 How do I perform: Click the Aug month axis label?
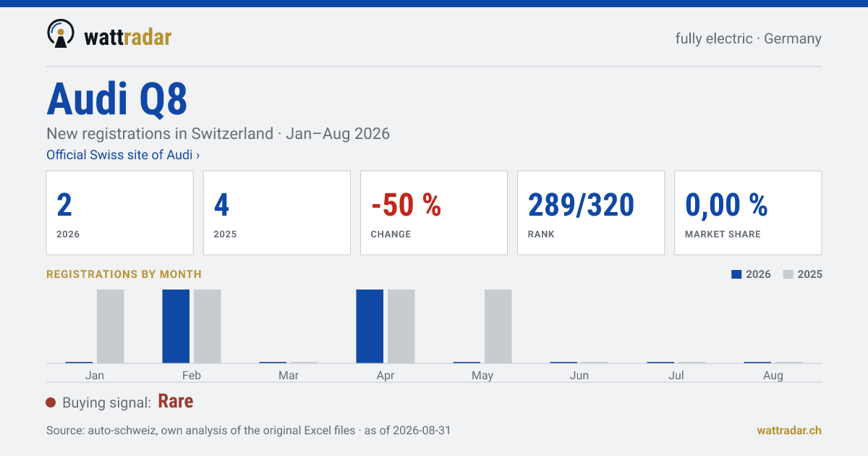773,375
